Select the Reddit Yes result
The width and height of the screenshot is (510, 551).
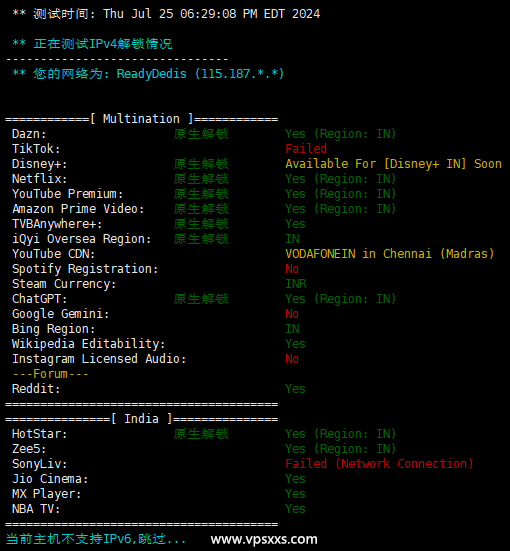tap(295, 389)
